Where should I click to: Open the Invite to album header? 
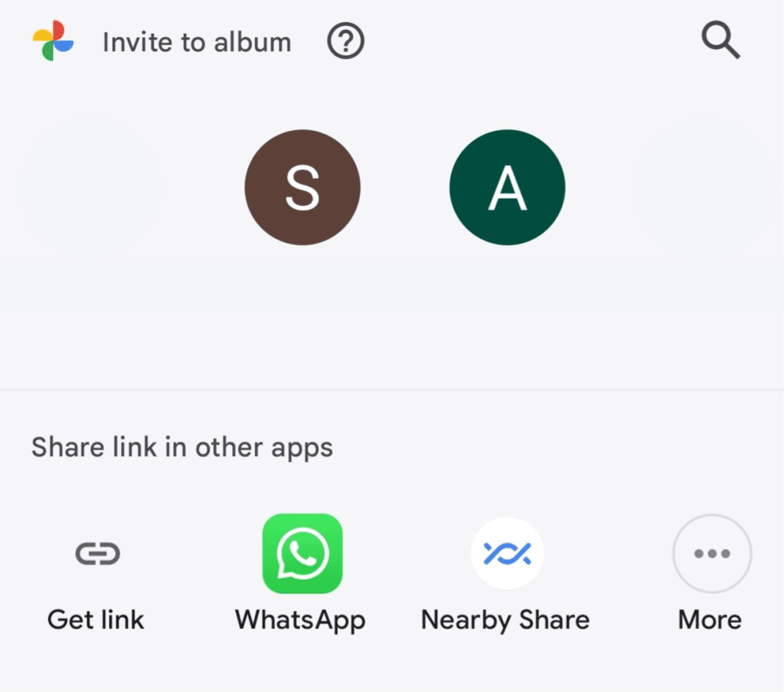(196, 41)
